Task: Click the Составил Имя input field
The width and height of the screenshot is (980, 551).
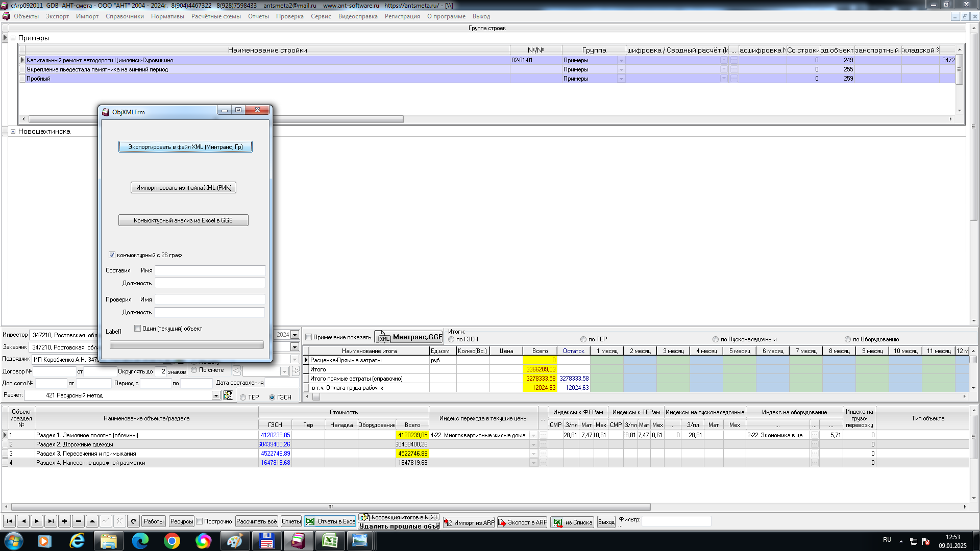Action: [x=210, y=270]
